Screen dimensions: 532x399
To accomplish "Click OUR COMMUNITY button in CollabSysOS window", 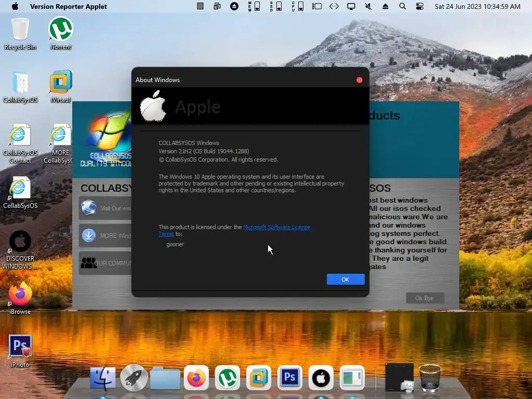I will [x=105, y=263].
